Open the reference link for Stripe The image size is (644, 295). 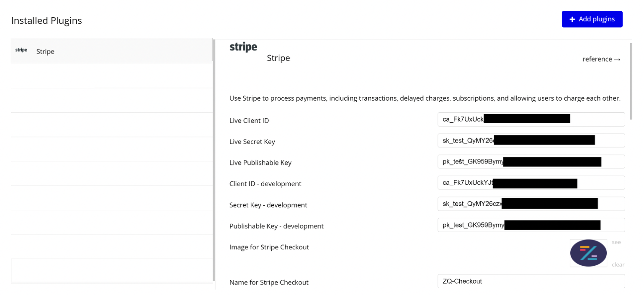coord(601,59)
